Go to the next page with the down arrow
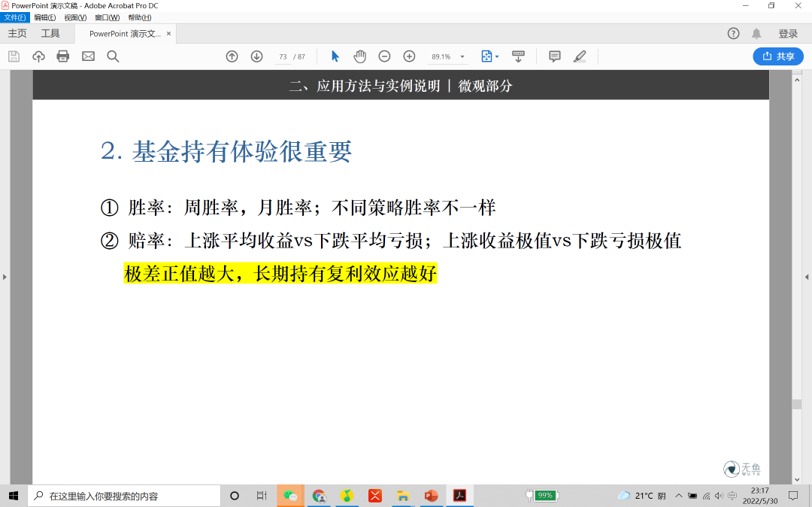The height and width of the screenshot is (507, 812). pos(256,56)
